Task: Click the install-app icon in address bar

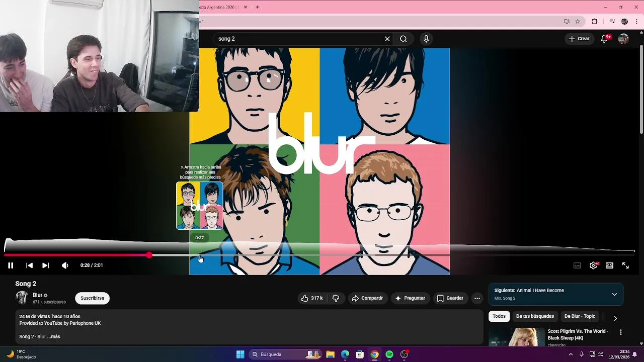Action: pos(567,21)
